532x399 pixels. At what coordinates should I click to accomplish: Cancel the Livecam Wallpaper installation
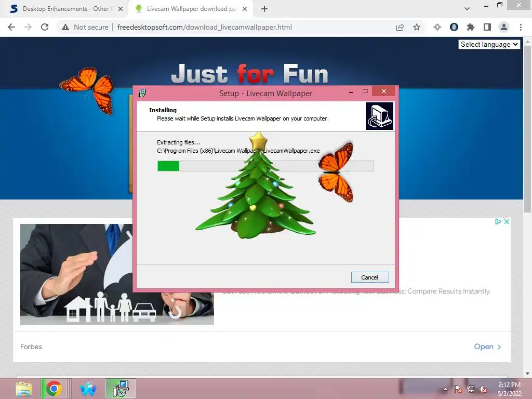369,277
